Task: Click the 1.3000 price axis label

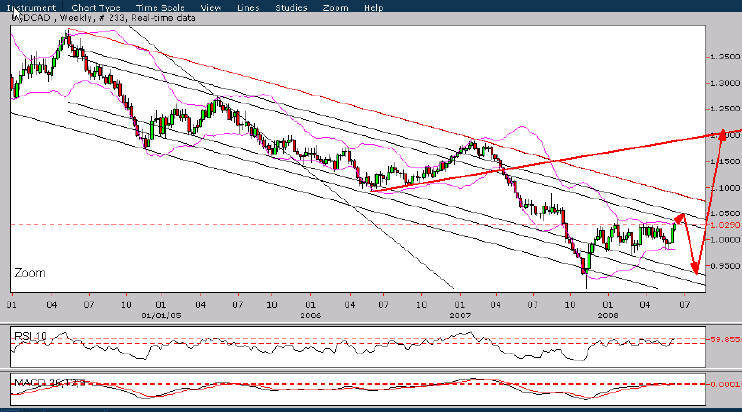Action: tap(725, 83)
